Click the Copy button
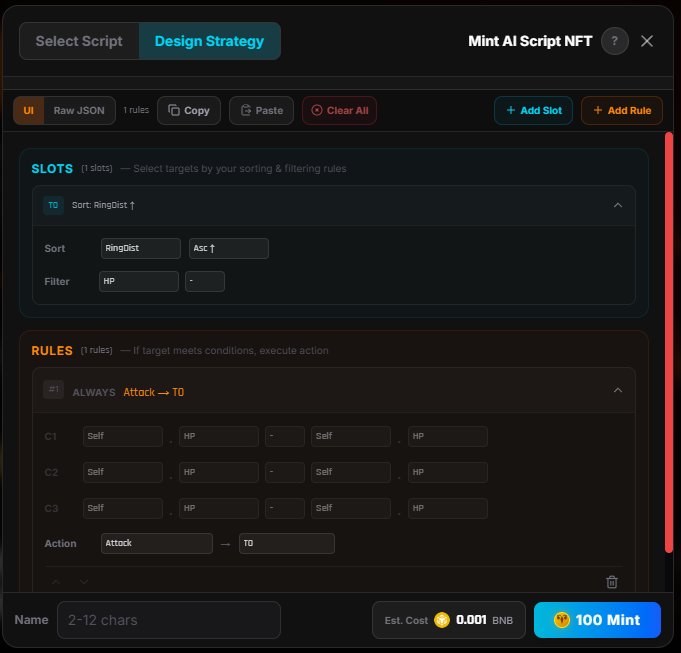 click(189, 110)
